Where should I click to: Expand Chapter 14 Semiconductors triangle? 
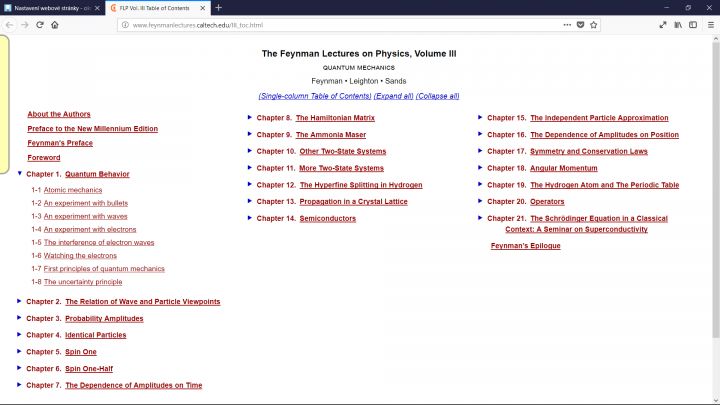point(250,218)
